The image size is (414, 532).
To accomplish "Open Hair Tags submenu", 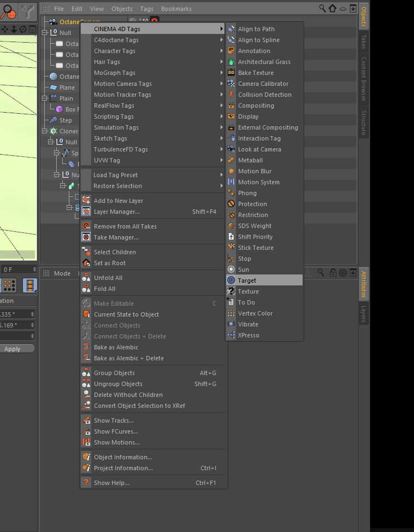I will pos(153,62).
